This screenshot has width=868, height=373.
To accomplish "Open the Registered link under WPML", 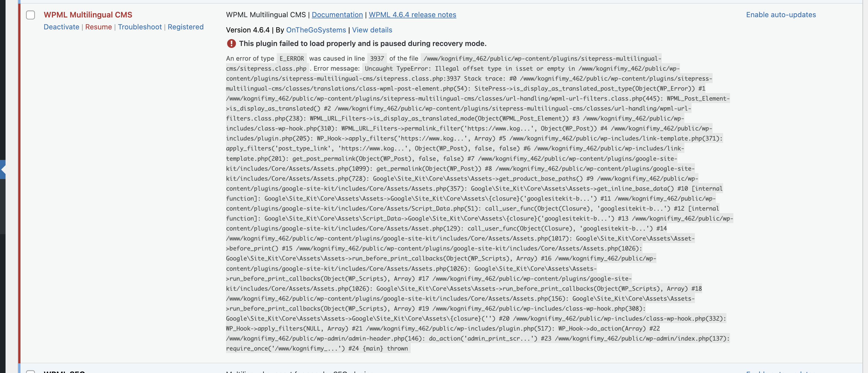I will [x=186, y=27].
